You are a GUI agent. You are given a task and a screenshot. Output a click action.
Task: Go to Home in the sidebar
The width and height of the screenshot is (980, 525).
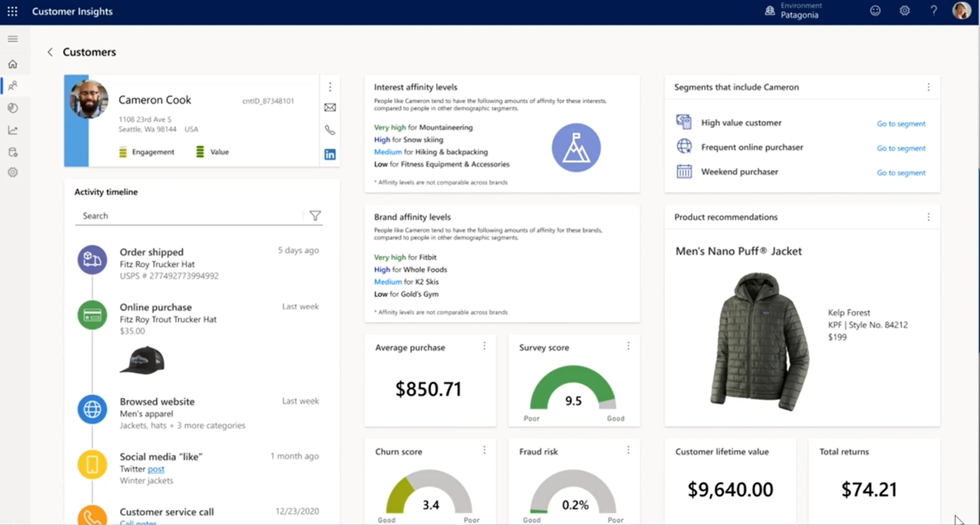[12, 64]
